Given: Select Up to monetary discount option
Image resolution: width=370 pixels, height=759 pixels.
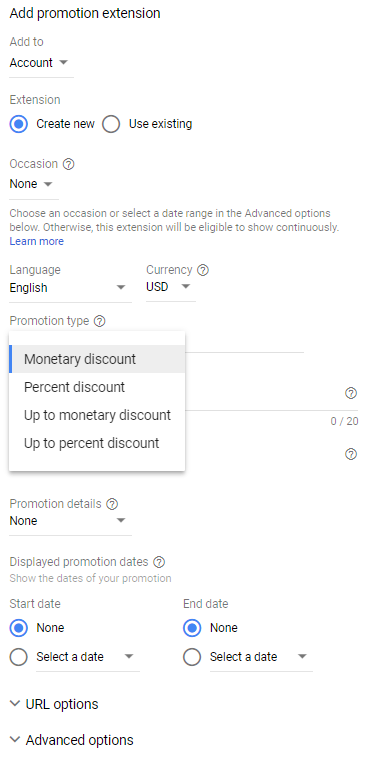Looking at the screenshot, I should point(97,415).
